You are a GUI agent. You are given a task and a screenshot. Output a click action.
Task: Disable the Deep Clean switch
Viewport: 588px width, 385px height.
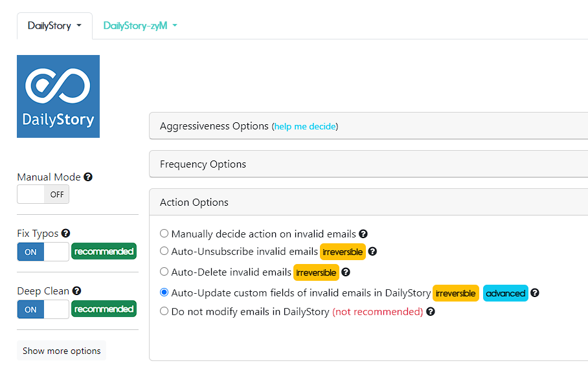pyautogui.click(x=43, y=309)
